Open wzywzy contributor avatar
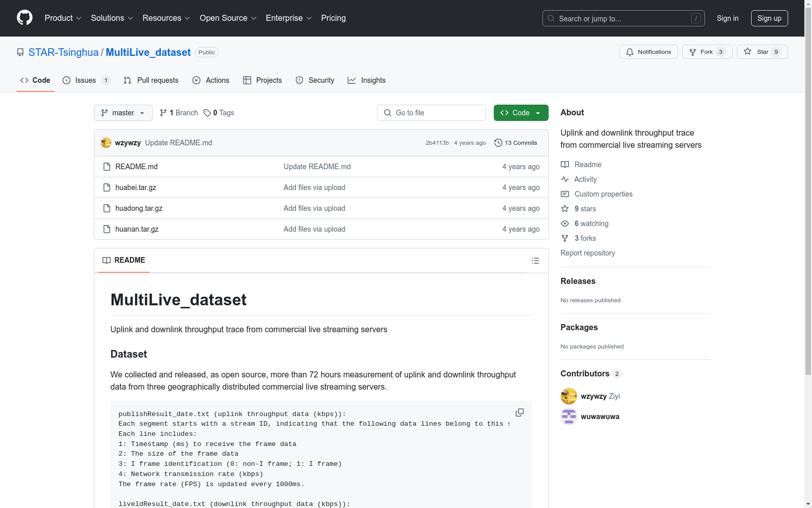Image resolution: width=812 pixels, height=508 pixels. tap(569, 396)
